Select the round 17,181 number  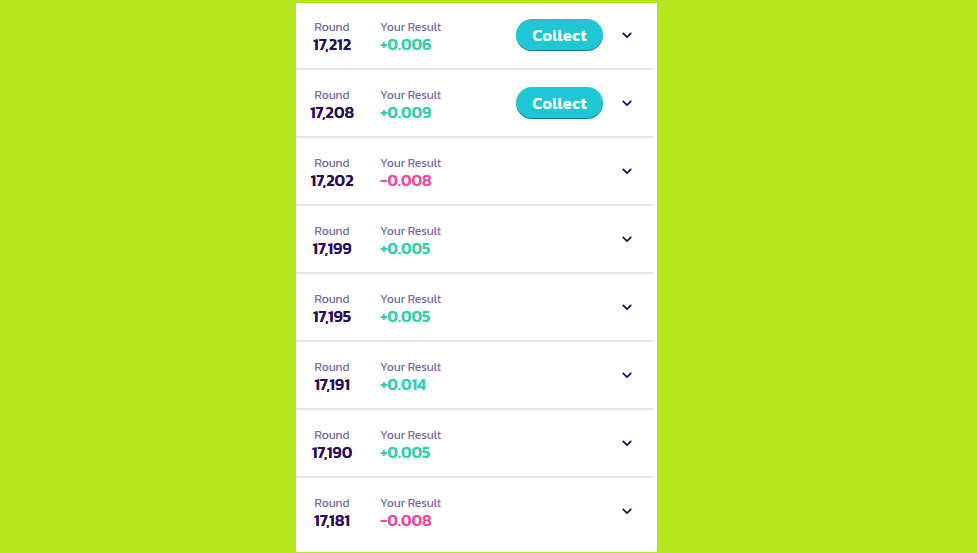(332, 521)
